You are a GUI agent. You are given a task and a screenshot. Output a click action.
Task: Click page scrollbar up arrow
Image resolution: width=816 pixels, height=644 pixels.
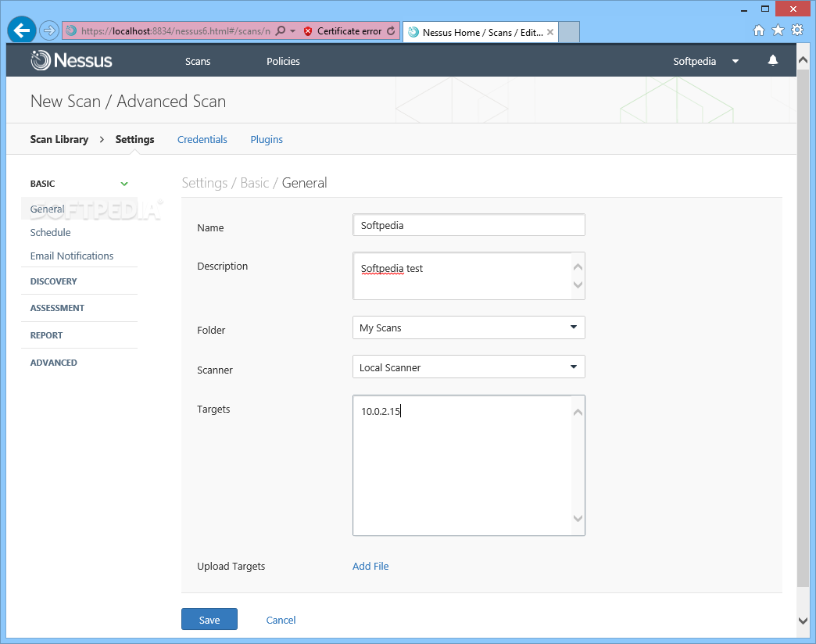[803, 60]
